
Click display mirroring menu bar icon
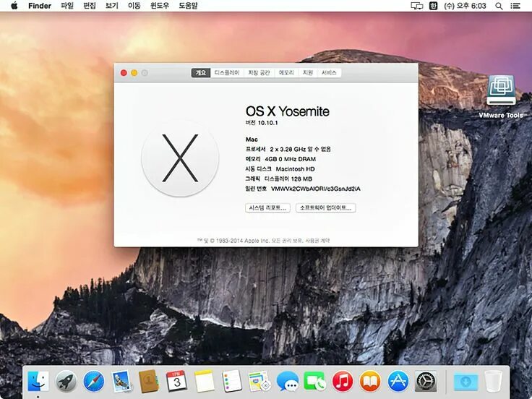tap(416, 6)
